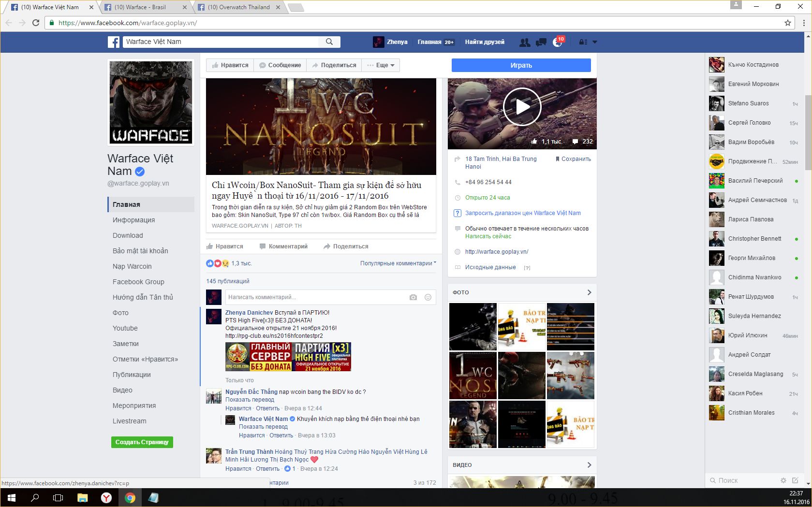This screenshot has width=812, height=507.
Task: Click Поделиться button under cover
Action: pyautogui.click(x=334, y=65)
